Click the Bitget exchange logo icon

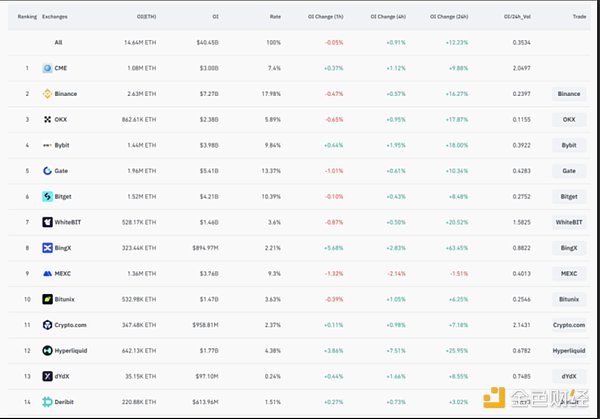47,196
